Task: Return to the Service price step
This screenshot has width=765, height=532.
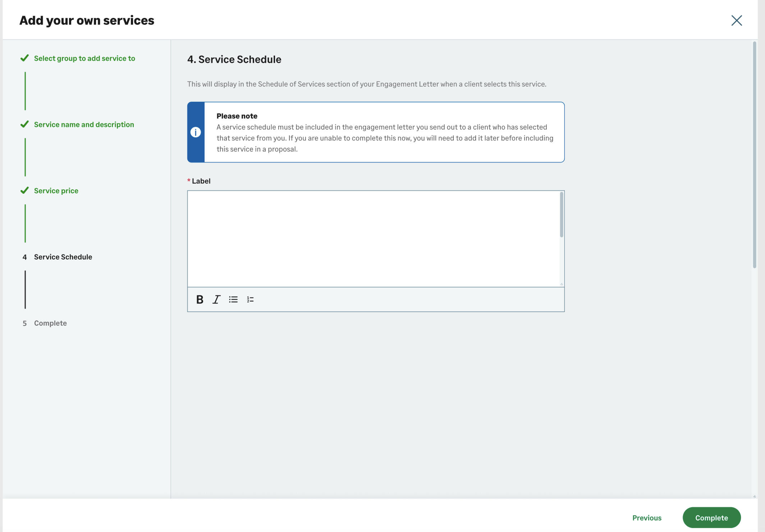Action: click(x=56, y=191)
